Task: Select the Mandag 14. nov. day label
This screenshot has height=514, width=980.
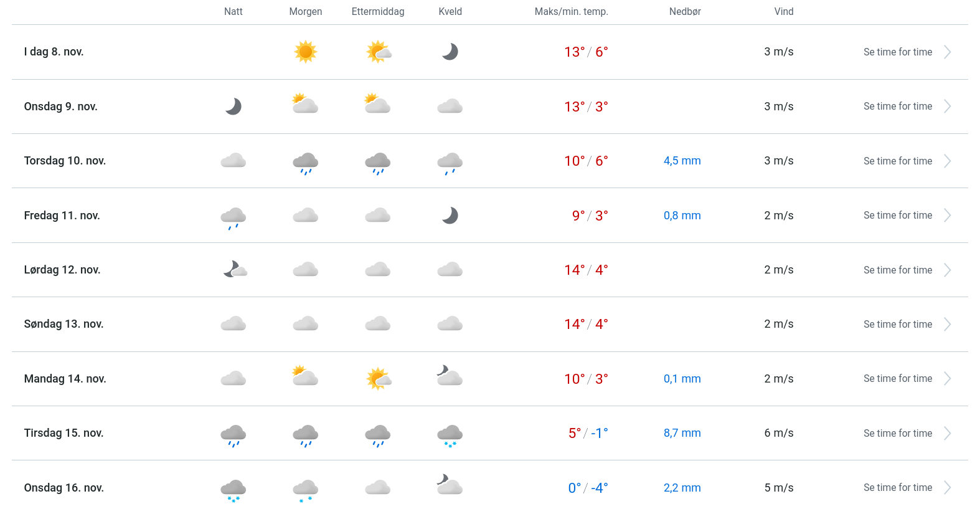Action: (65, 379)
